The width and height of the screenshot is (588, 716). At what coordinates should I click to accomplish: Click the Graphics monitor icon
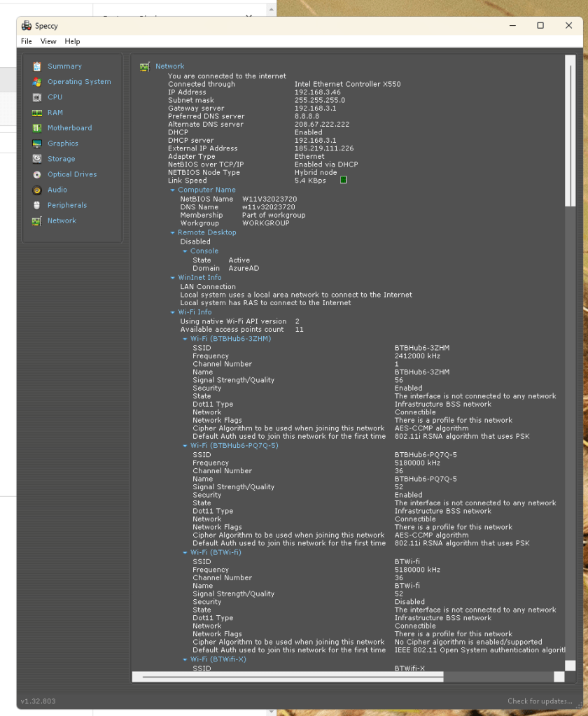(37, 144)
